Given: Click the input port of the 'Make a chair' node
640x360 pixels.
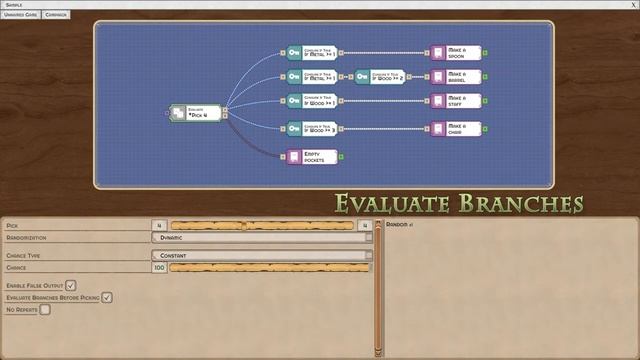Looking at the screenshot, I should [427, 129].
